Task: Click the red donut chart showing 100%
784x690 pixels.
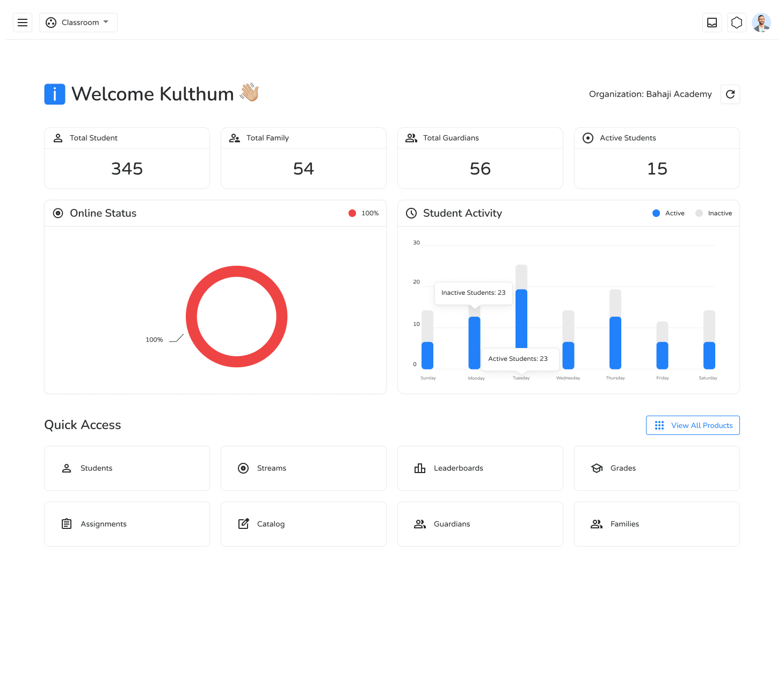Action: click(236, 270)
